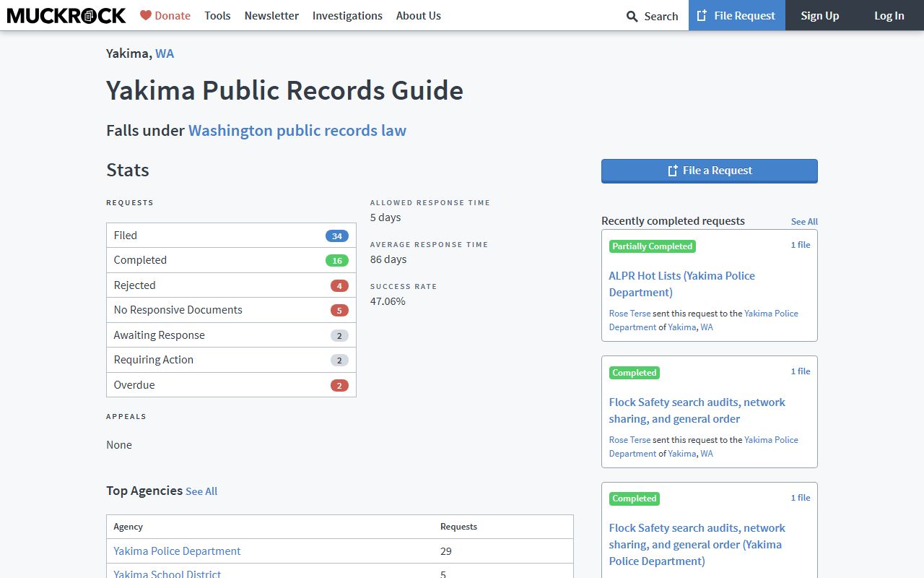924x578 pixels.
Task: Click the blue File a Request button
Action: [710, 171]
